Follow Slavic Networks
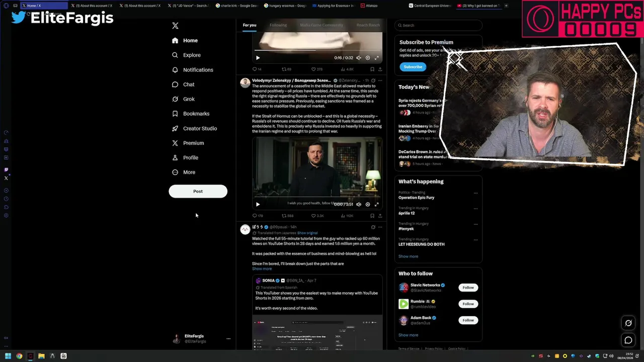644x362 pixels. point(468,288)
